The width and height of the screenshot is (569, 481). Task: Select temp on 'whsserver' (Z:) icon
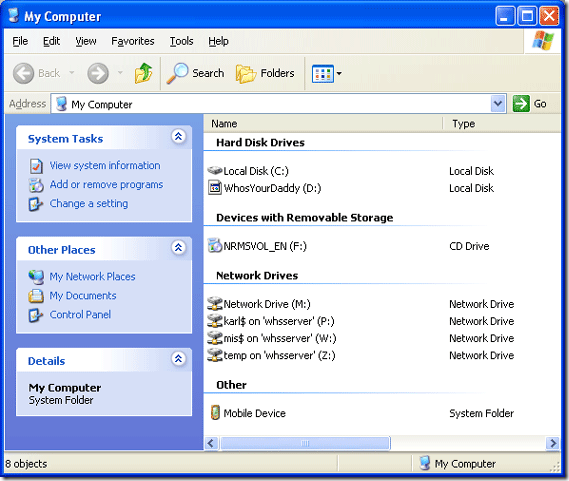coord(215,354)
